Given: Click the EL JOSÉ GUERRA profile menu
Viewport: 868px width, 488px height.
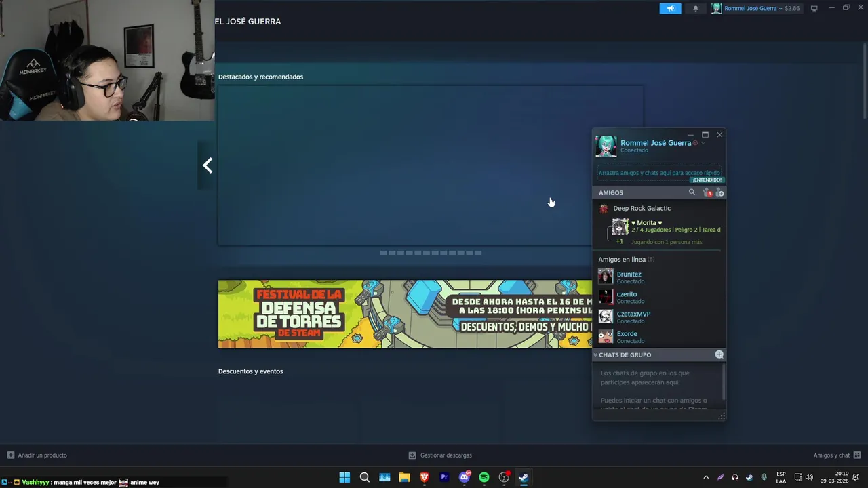Looking at the screenshot, I should 248,22.
